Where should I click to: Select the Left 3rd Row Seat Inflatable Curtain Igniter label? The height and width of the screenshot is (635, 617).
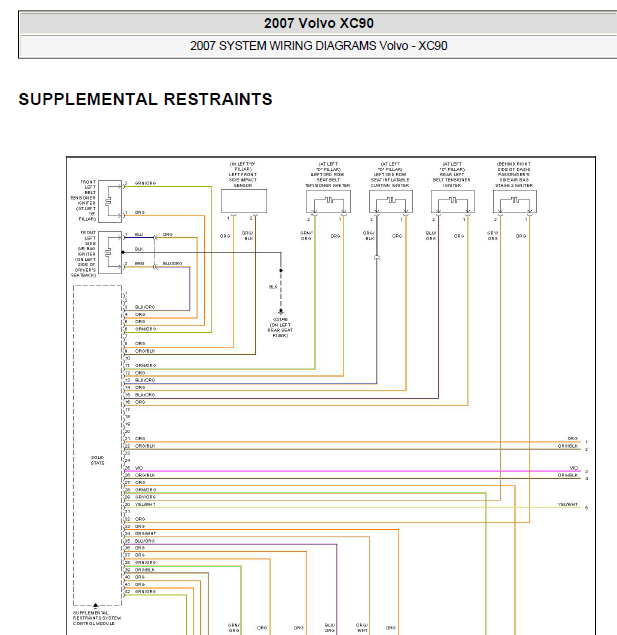[x=390, y=175]
